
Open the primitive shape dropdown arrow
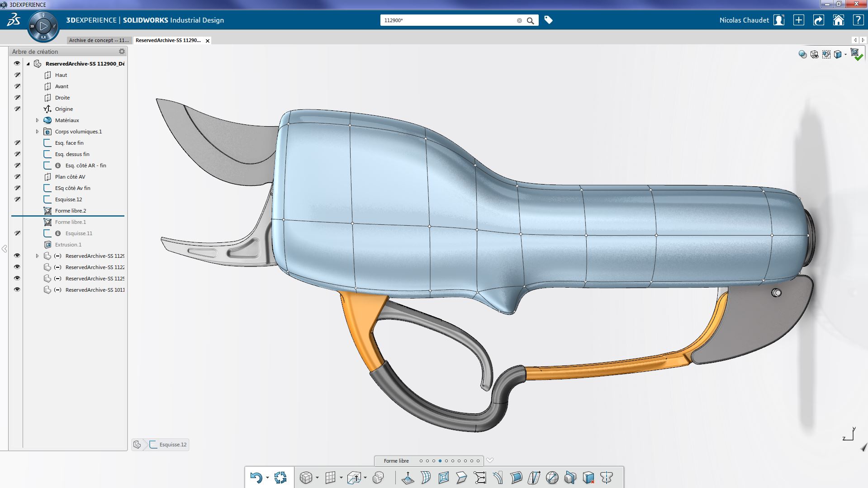coord(317,478)
